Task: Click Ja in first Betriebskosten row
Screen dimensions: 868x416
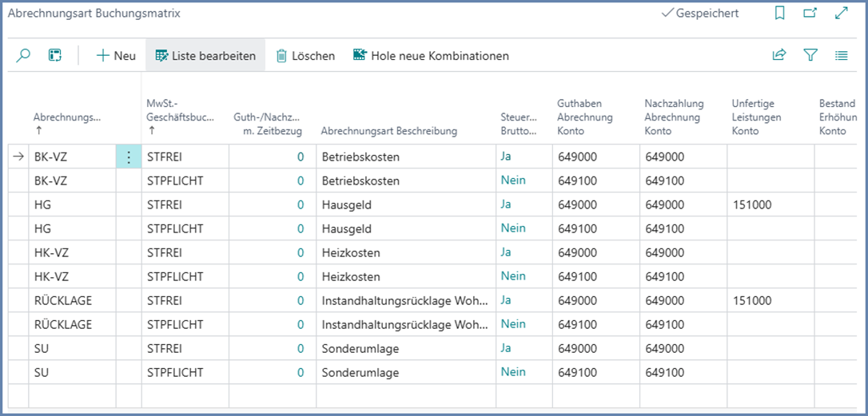Action: point(506,156)
